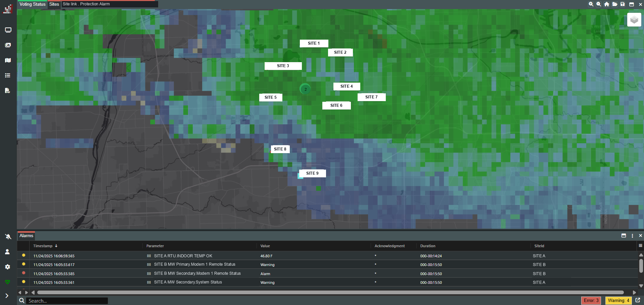Click the SITE 3 map label
644x305 pixels.
[x=283, y=66]
